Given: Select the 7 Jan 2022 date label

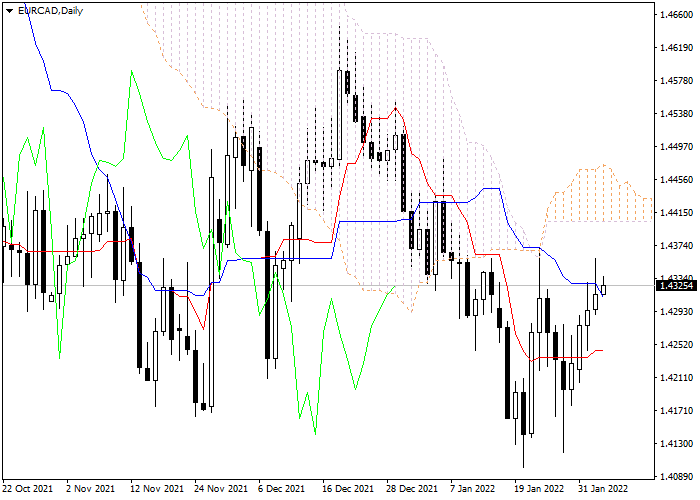Looking at the screenshot, I should coord(473,488).
